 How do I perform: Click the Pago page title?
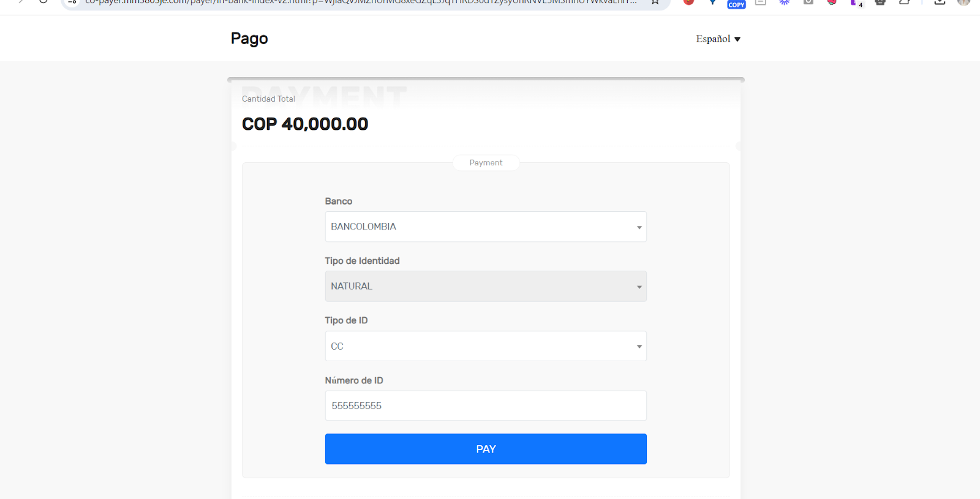249,39
